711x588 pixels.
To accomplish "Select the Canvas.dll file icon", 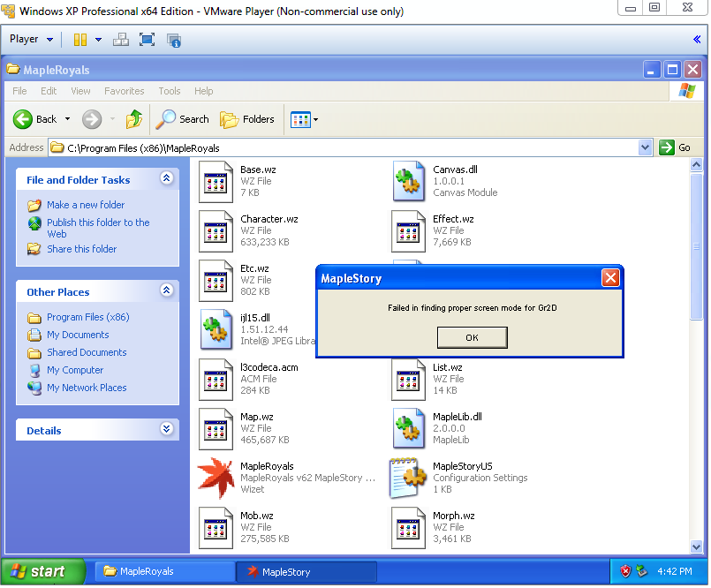I will [409, 181].
